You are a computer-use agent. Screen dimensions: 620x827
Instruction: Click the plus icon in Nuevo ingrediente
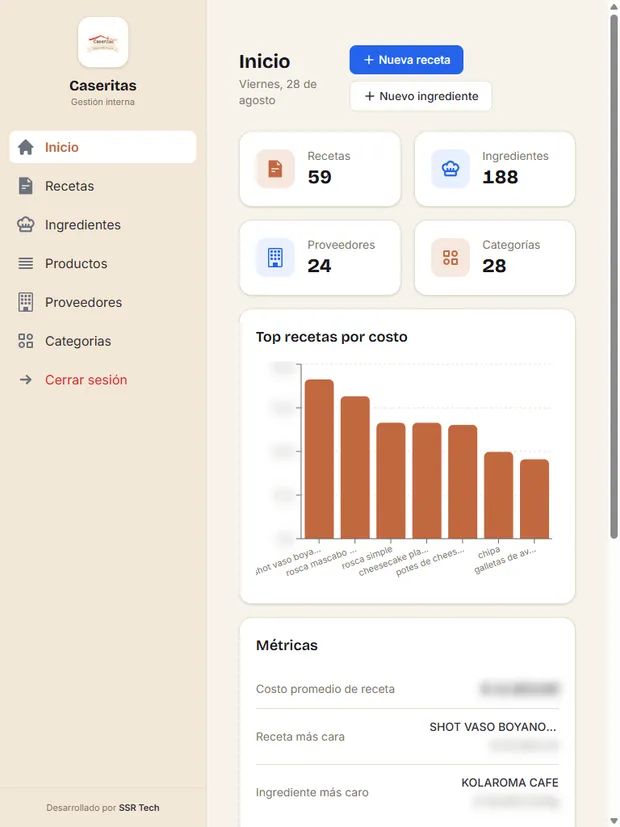click(370, 96)
